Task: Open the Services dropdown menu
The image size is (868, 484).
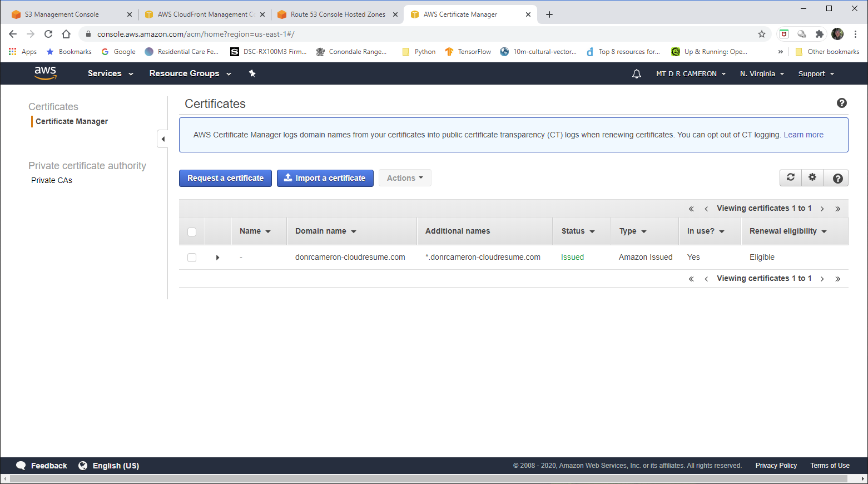Action: coord(110,73)
